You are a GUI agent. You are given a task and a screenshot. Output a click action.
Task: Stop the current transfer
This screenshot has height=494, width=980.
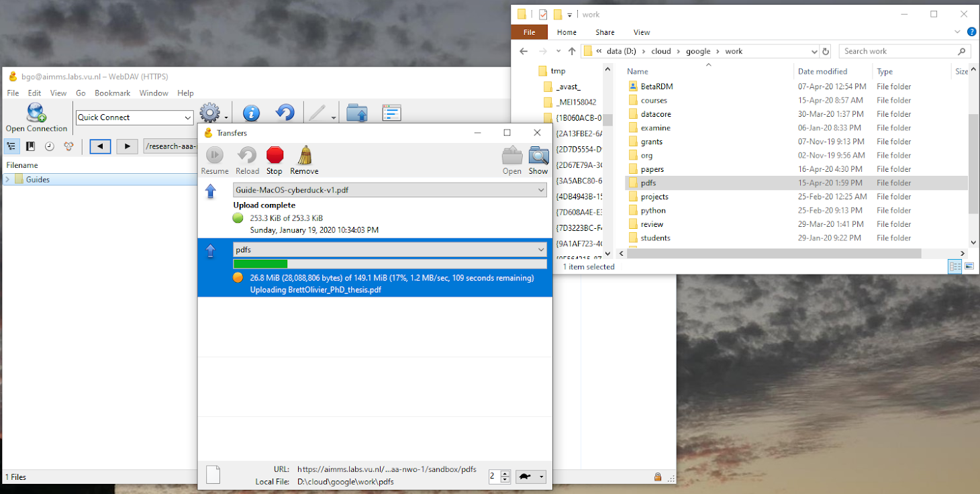click(x=275, y=156)
